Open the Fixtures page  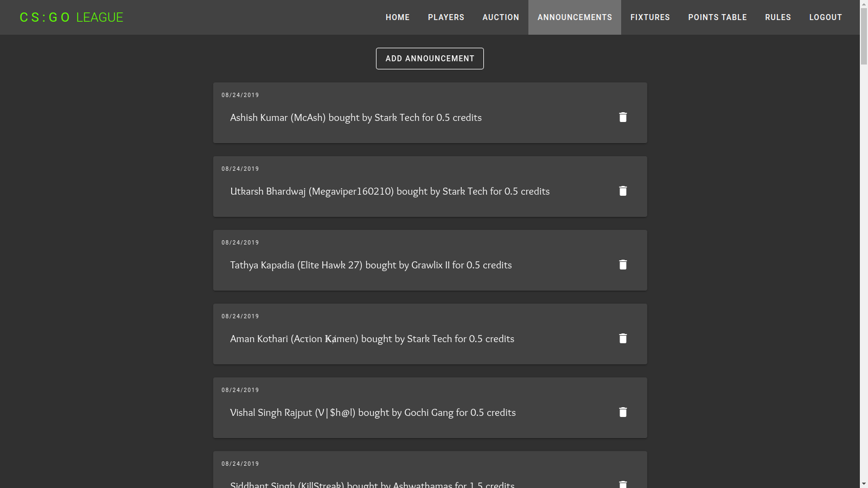[650, 17]
